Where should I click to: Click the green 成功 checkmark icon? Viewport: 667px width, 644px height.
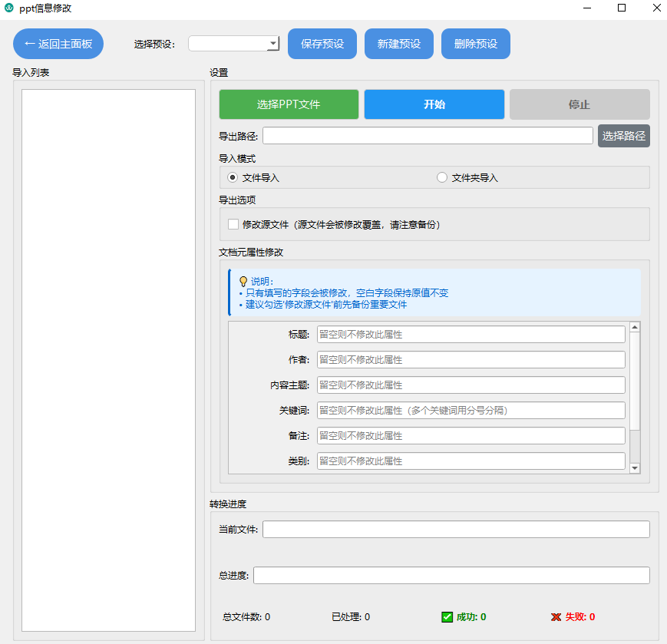(447, 616)
